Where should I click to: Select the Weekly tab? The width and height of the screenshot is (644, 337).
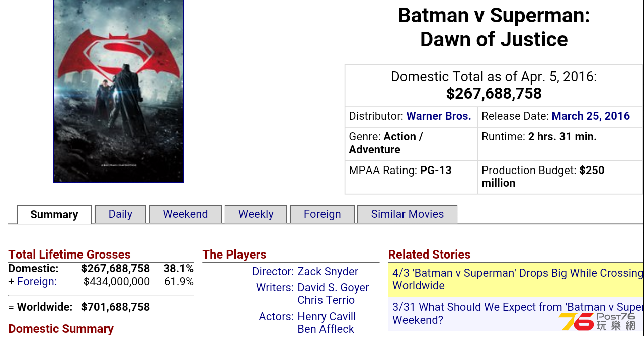256,214
